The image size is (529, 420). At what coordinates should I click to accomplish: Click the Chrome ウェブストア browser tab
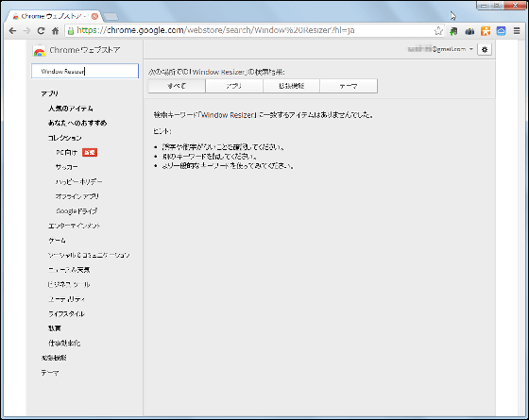pyautogui.click(x=54, y=16)
